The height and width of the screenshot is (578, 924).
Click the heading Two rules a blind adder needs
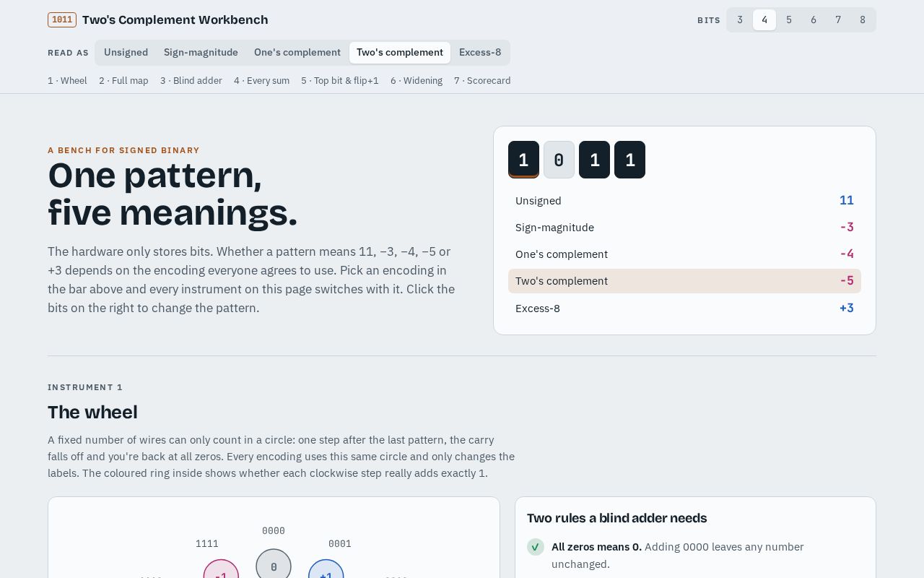point(617,518)
